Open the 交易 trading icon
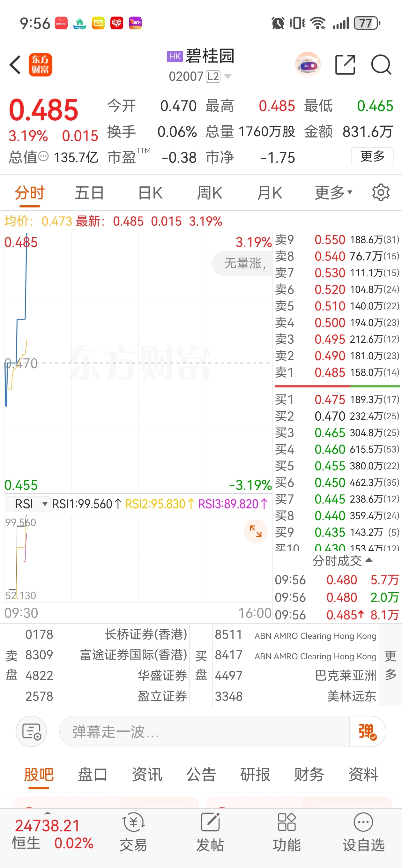402x868 pixels. click(x=133, y=832)
